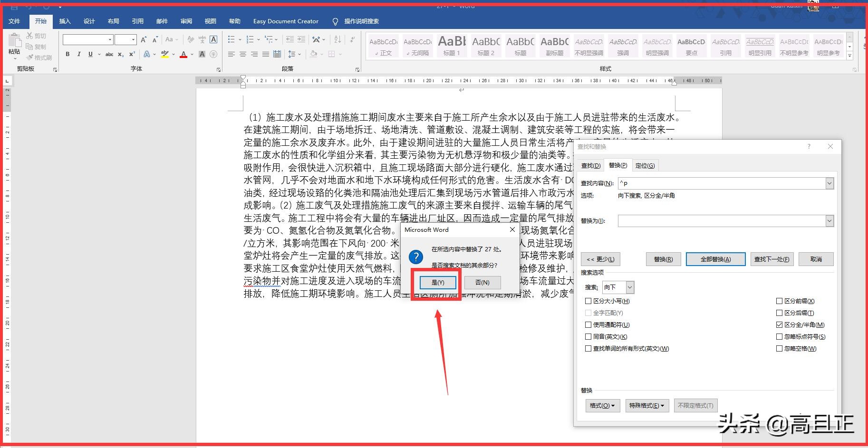Switch to the 布局 ribbon tab

coord(114,21)
